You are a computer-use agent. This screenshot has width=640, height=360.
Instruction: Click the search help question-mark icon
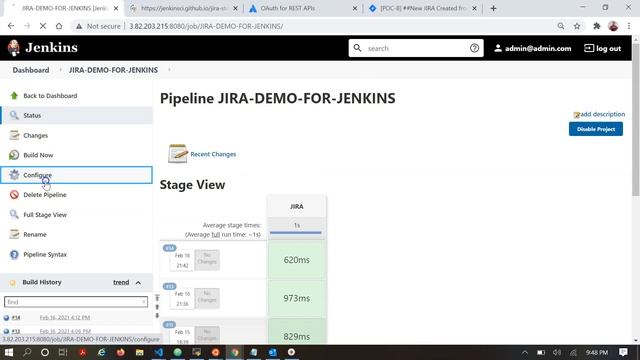coord(474,48)
